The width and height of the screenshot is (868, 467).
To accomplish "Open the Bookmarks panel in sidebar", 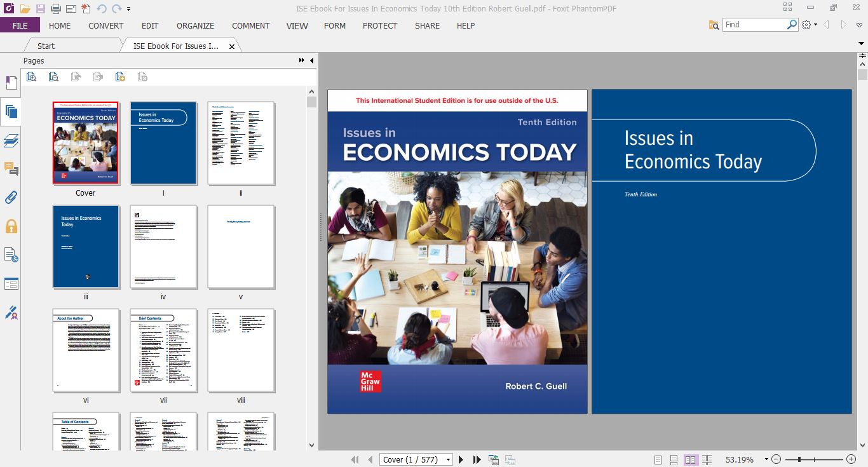I will [x=11, y=83].
